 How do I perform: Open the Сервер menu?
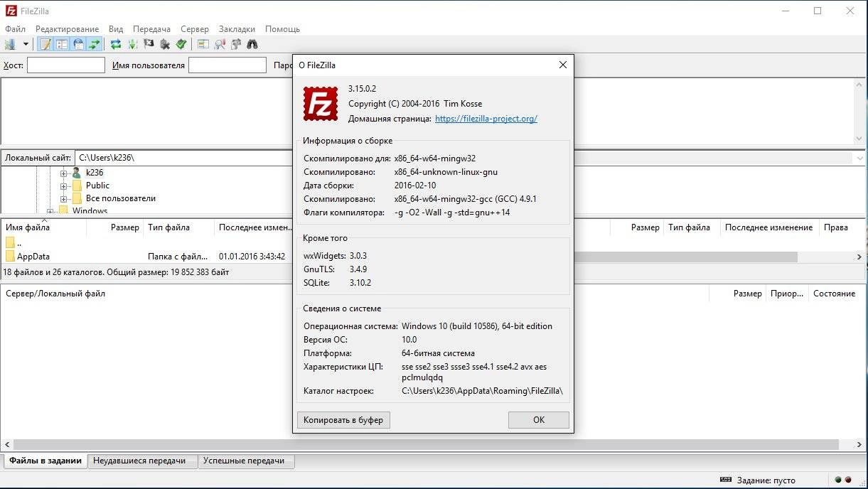pos(195,29)
